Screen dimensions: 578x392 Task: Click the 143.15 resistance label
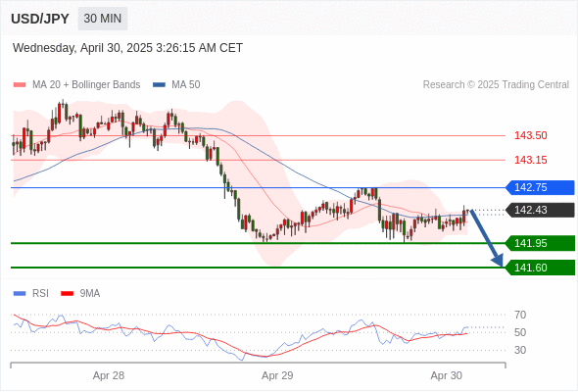tap(531, 160)
